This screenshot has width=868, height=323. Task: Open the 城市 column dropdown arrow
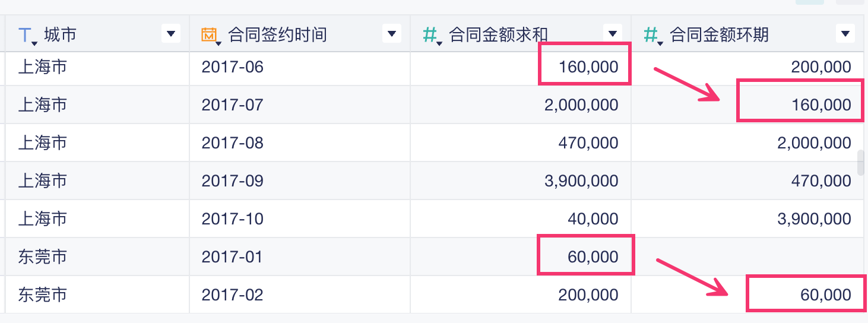tap(171, 34)
